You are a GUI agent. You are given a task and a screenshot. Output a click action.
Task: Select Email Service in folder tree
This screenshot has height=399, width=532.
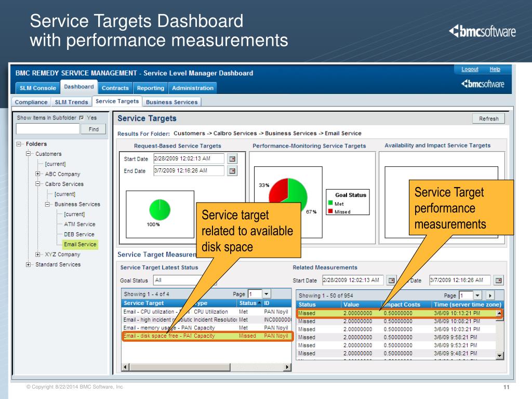tap(80, 244)
